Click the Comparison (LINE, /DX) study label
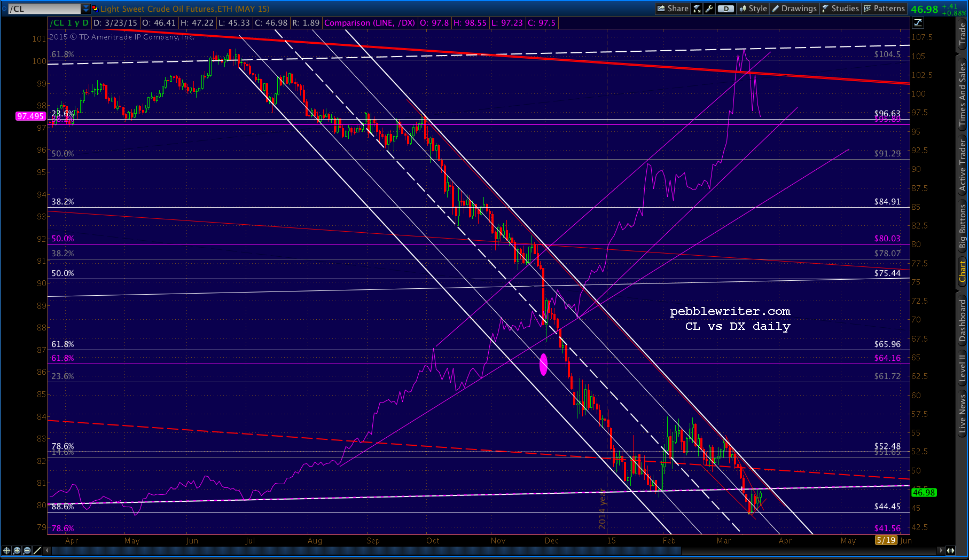Screen dimensions: 969x560 coord(370,23)
